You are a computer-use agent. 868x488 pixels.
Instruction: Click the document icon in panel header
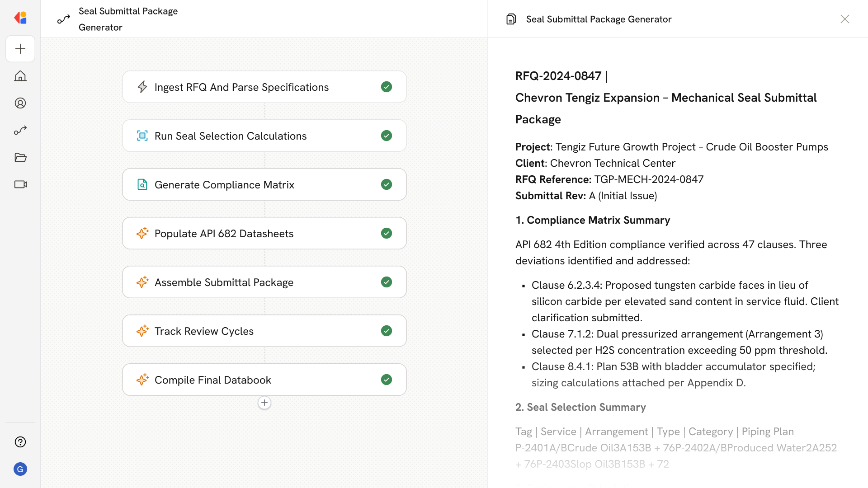click(x=511, y=19)
